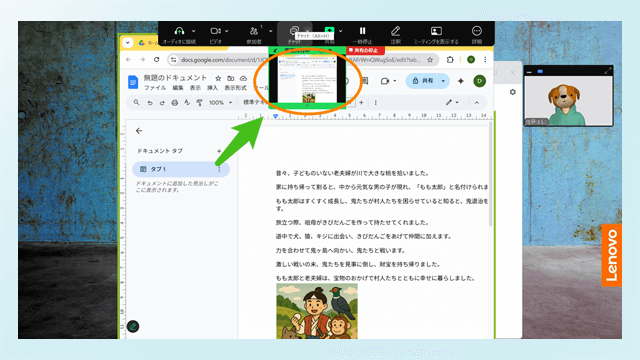The height and width of the screenshot is (360, 640).
Task: Add a new document tab with plus
Action: [x=219, y=151]
